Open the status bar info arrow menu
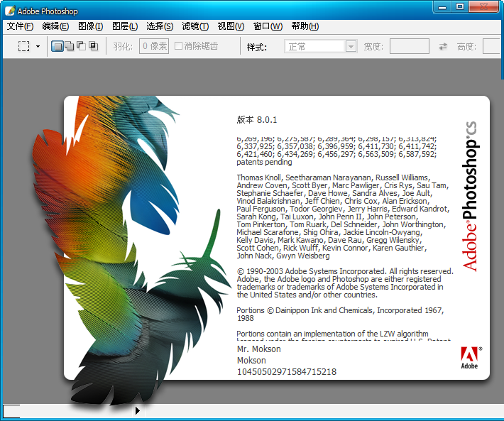504x421 pixels. 137,410
